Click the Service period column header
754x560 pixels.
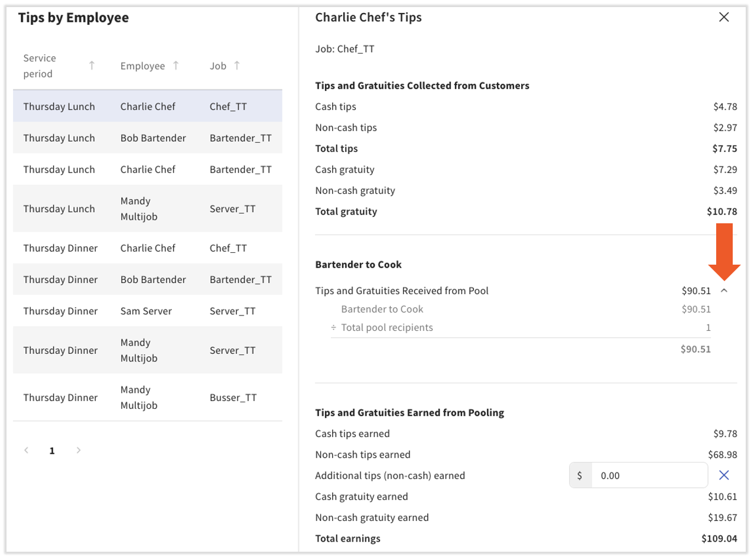pyautogui.click(x=40, y=66)
